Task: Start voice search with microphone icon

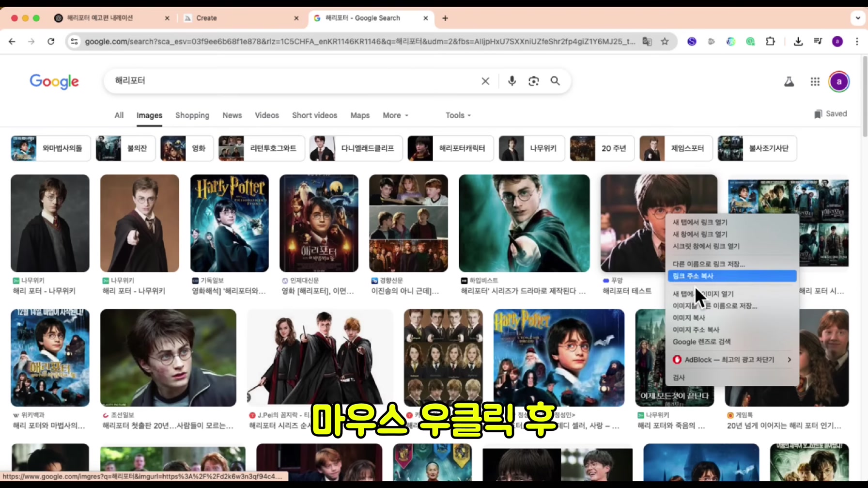Action: [512, 81]
